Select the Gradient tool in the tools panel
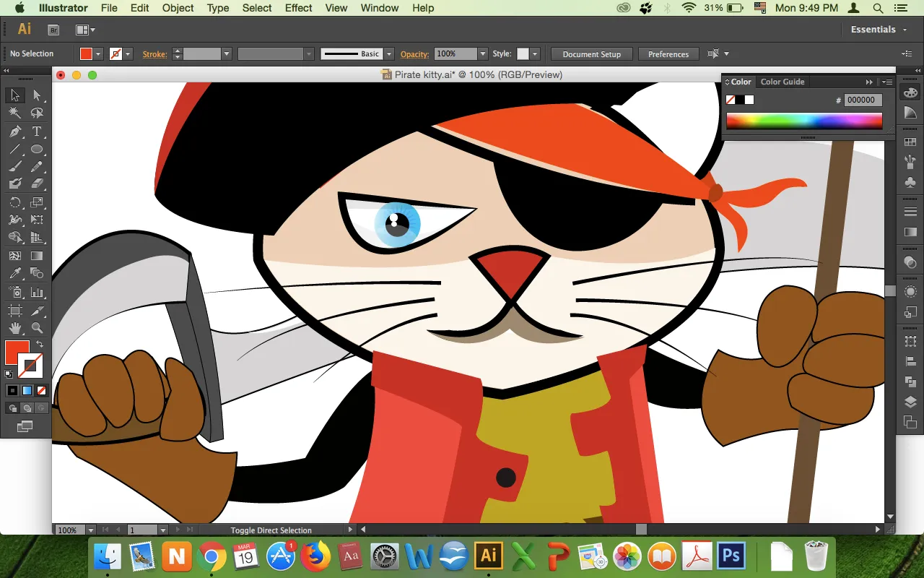 38,256
